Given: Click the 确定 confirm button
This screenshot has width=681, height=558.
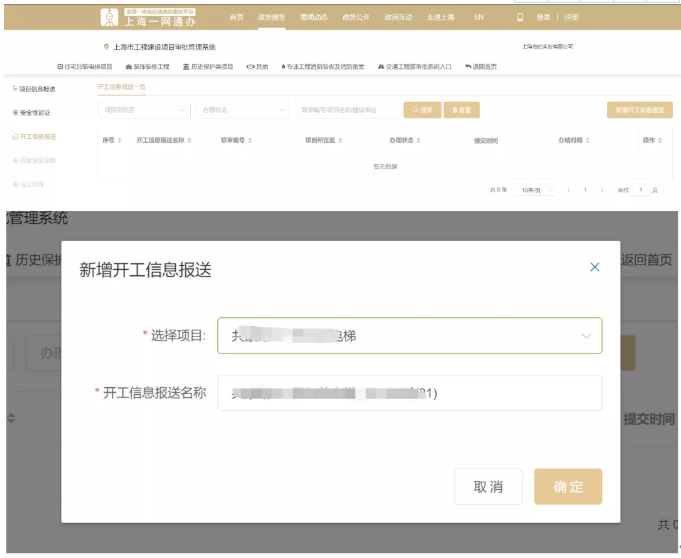Looking at the screenshot, I should [568, 487].
